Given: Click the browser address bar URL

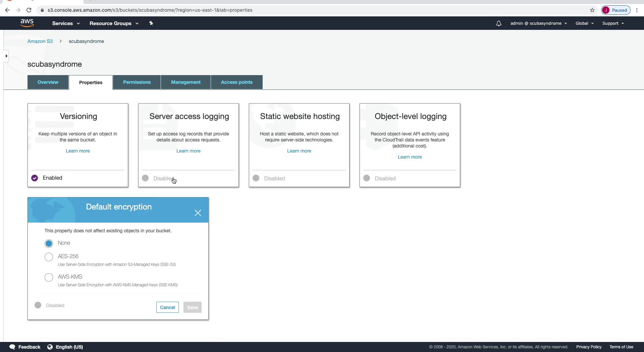Looking at the screenshot, I should pyautogui.click(x=150, y=10).
